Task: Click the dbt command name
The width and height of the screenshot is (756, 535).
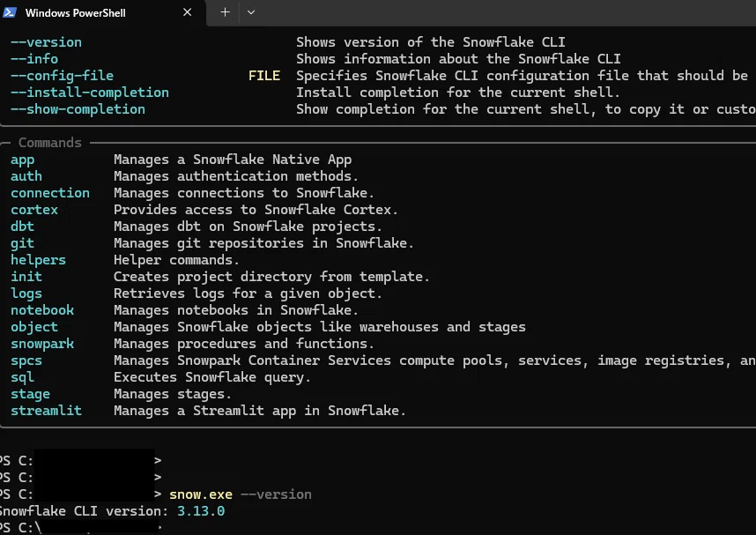Action: (22, 227)
